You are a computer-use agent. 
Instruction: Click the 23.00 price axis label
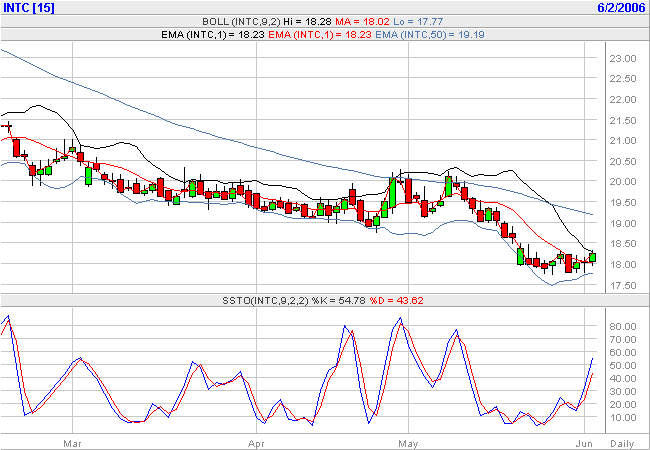[623, 59]
